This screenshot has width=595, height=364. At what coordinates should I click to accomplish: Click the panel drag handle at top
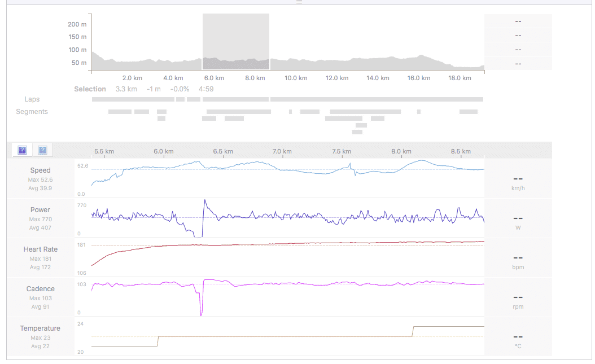(x=299, y=2)
